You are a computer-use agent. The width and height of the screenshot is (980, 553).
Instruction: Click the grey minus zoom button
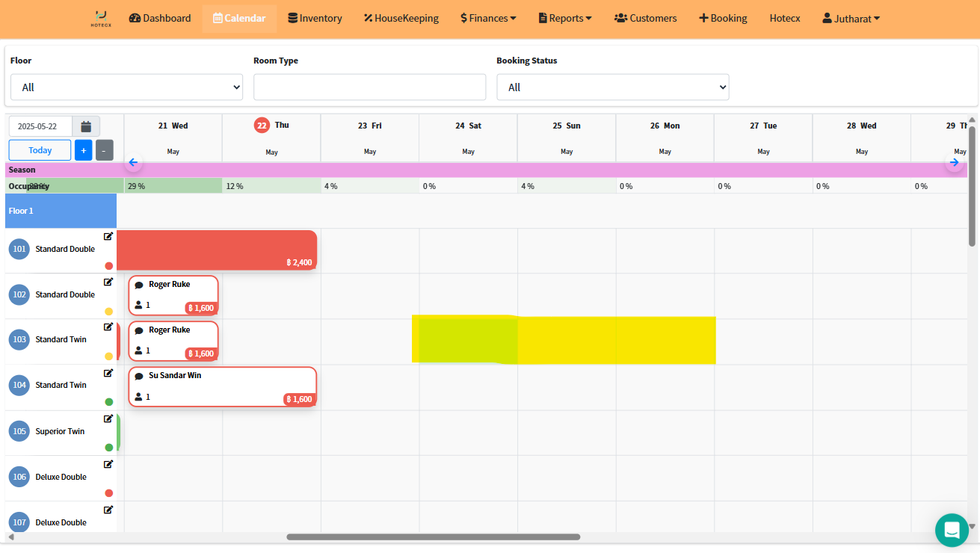(x=105, y=150)
